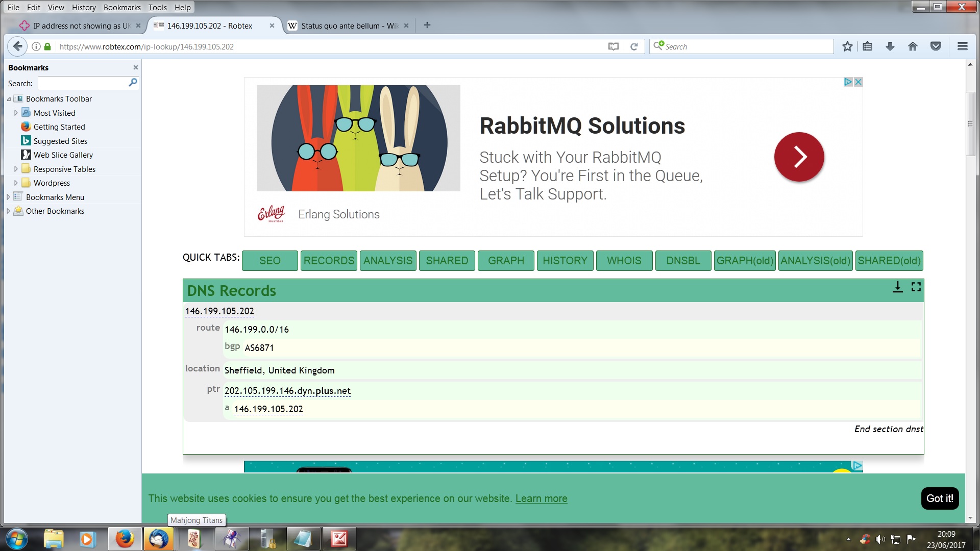Click the Reader View icon in address bar

tap(614, 46)
